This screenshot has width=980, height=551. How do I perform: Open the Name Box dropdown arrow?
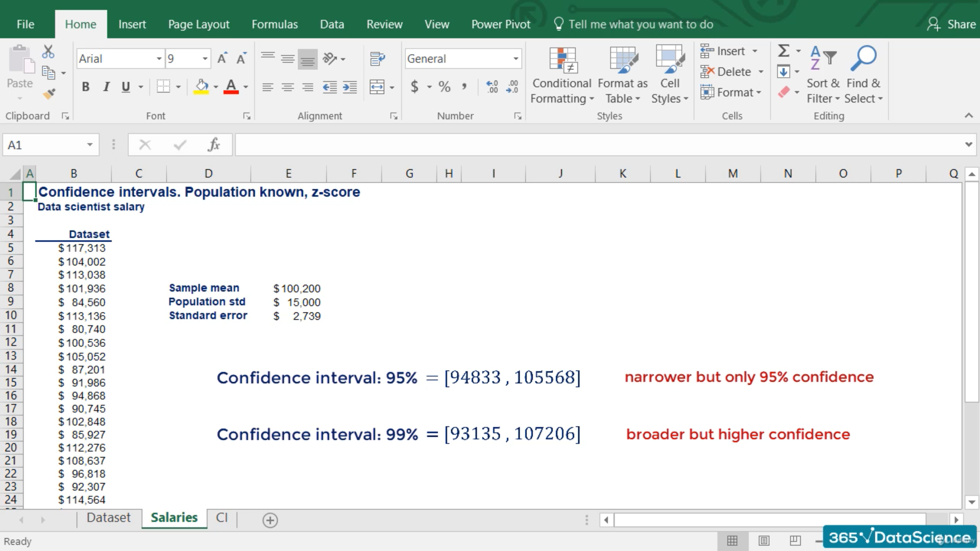pos(90,145)
